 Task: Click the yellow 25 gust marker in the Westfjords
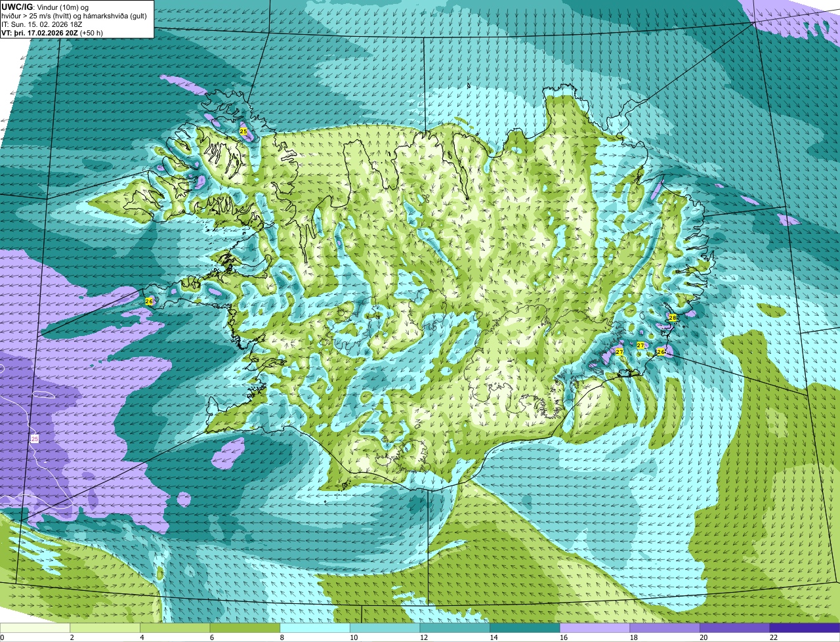click(243, 131)
